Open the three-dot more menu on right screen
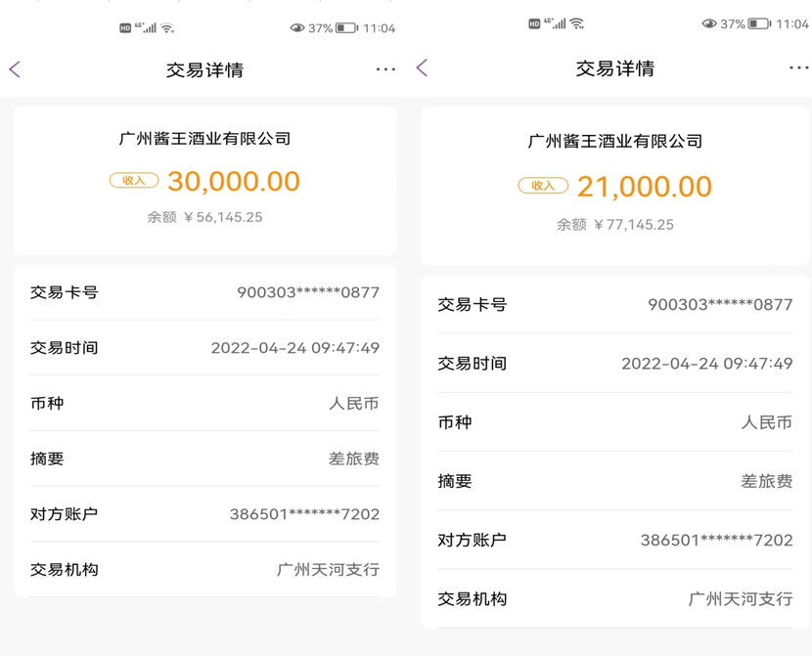Viewport: 812px width, 656px height. (798, 67)
